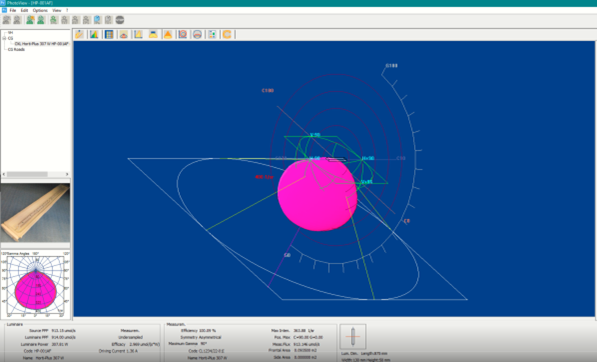Screen dimensions: 597x362
Task: Click the circular dome view icon
Action: coord(197,35)
